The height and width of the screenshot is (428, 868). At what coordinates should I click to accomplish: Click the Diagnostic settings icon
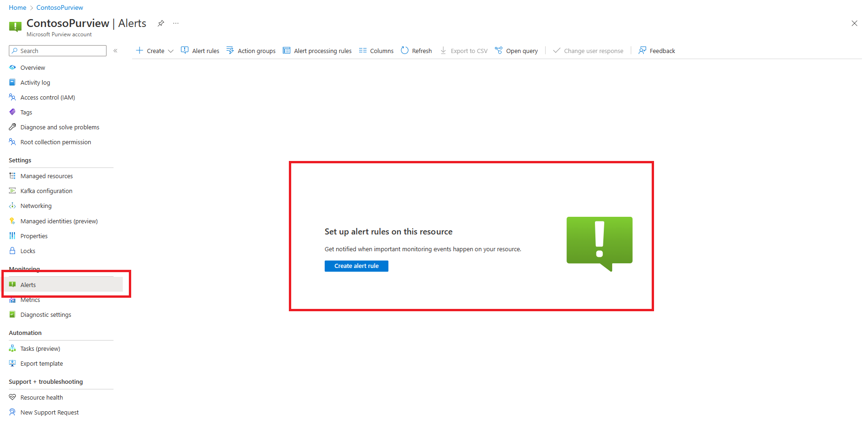[13, 314]
